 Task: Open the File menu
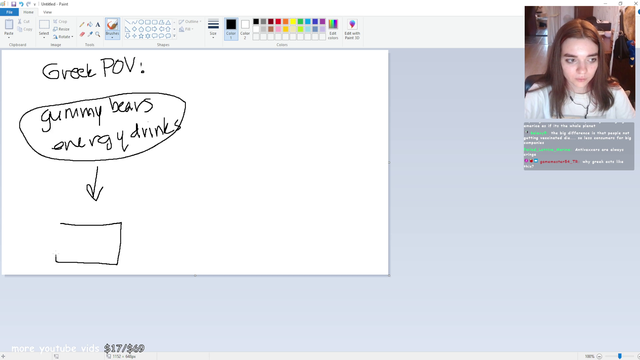9,12
